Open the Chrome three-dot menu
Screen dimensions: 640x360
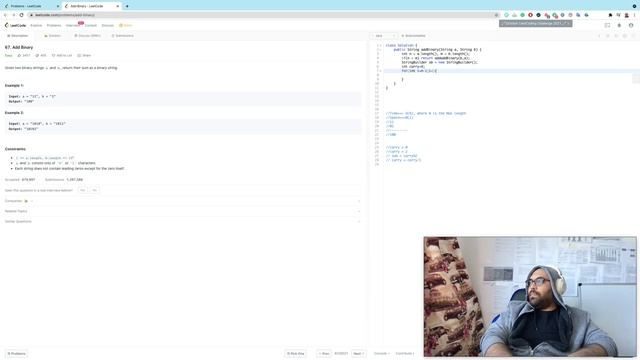(x=634, y=15)
